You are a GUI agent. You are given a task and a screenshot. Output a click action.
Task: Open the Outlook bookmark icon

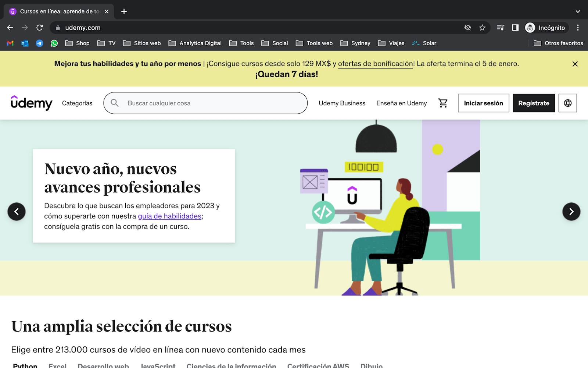(x=25, y=43)
